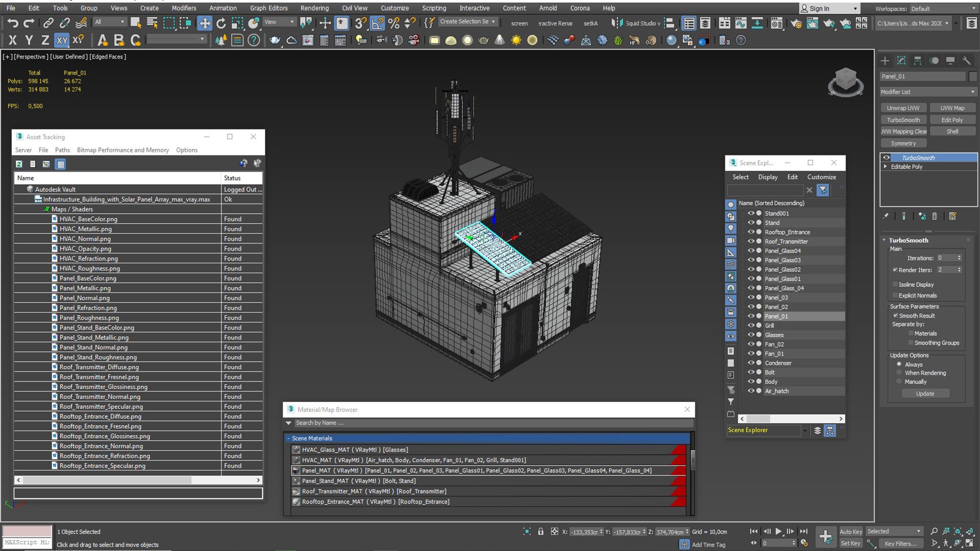Click the sun light icon in second toolbar
The width and height of the screenshot is (980, 551).
(x=516, y=40)
